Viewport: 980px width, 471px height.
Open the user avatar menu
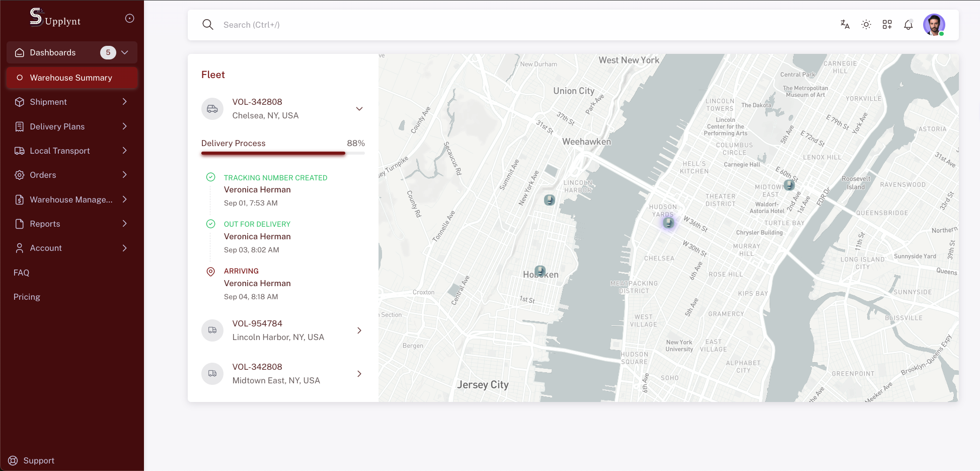coord(934,25)
